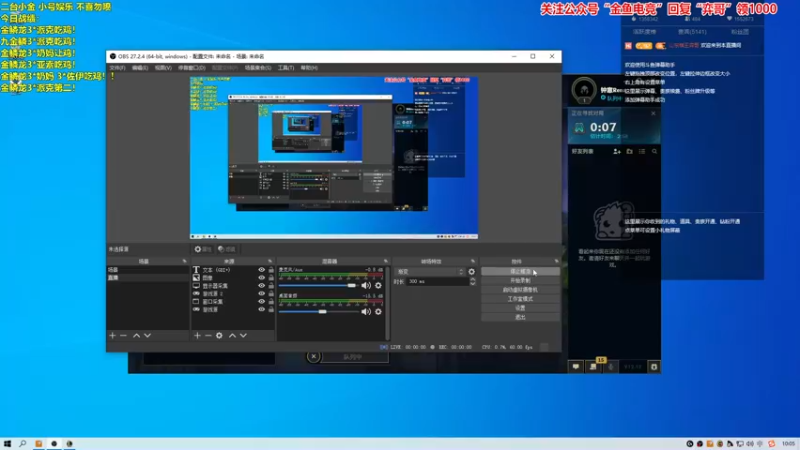Click the duration stepper arrows beside 300 ms
This screenshot has height=450, width=800.
(472, 281)
